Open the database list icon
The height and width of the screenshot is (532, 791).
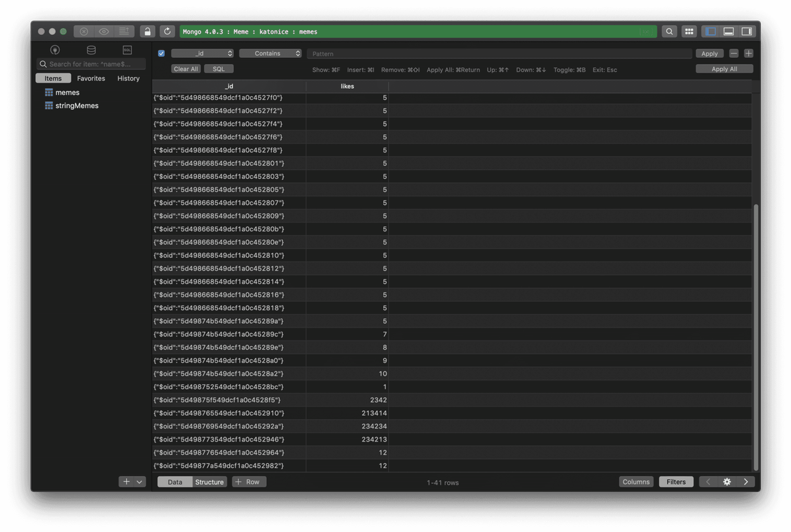(x=91, y=50)
